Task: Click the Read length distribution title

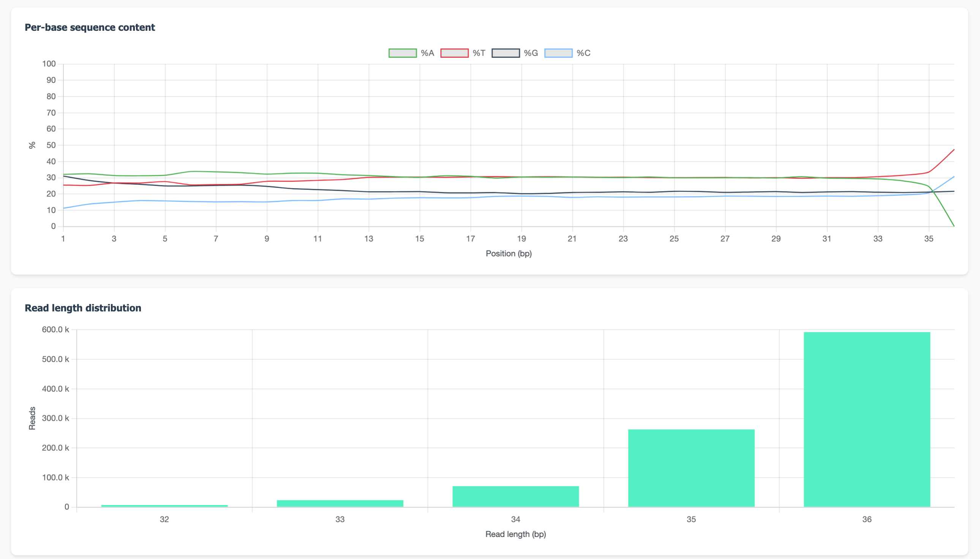Action: [83, 308]
